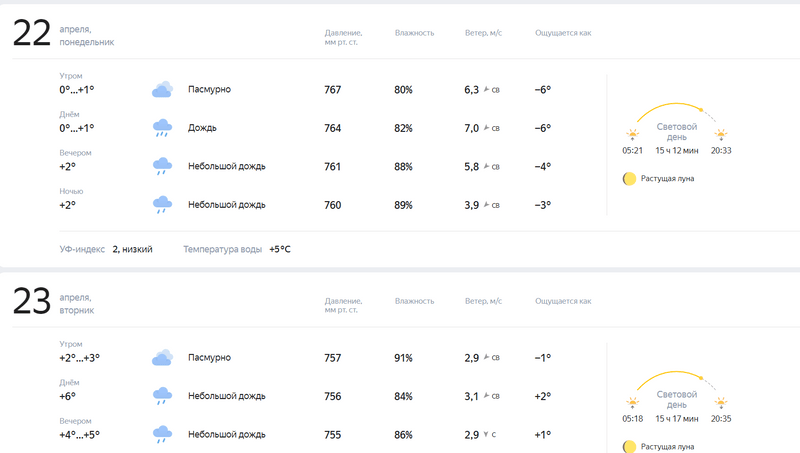Click the light rain icon for April 23 daytime
Image resolution: width=800 pixels, height=453 pixels.
point(162,396)
